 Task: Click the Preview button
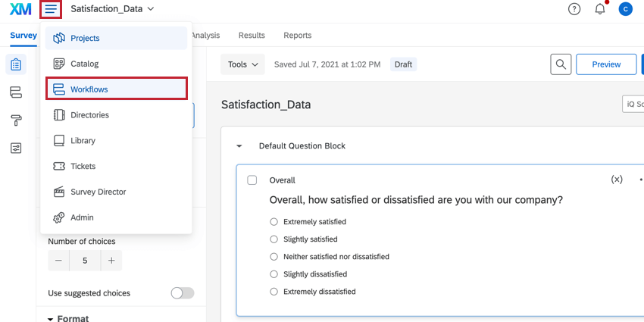[605, 64]
